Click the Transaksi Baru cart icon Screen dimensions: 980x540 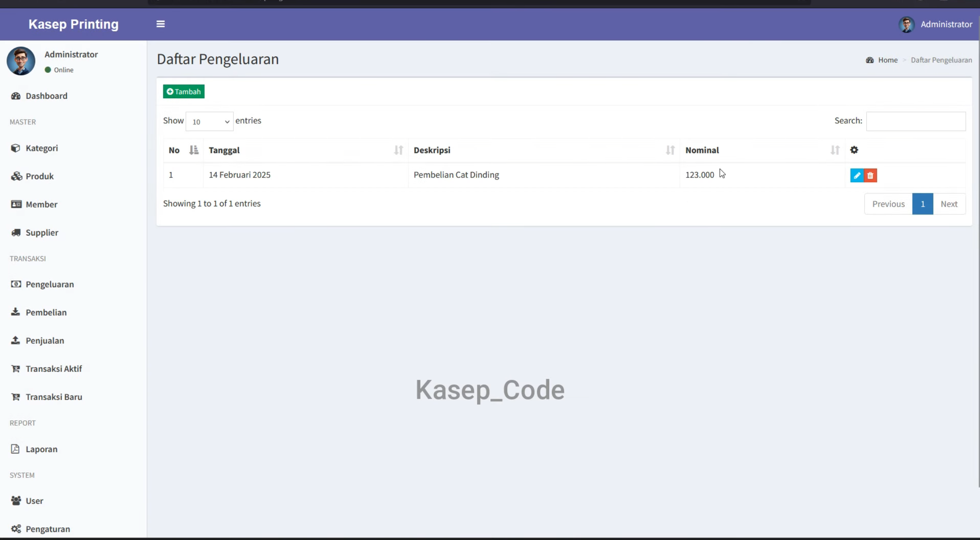click(15, 397)
